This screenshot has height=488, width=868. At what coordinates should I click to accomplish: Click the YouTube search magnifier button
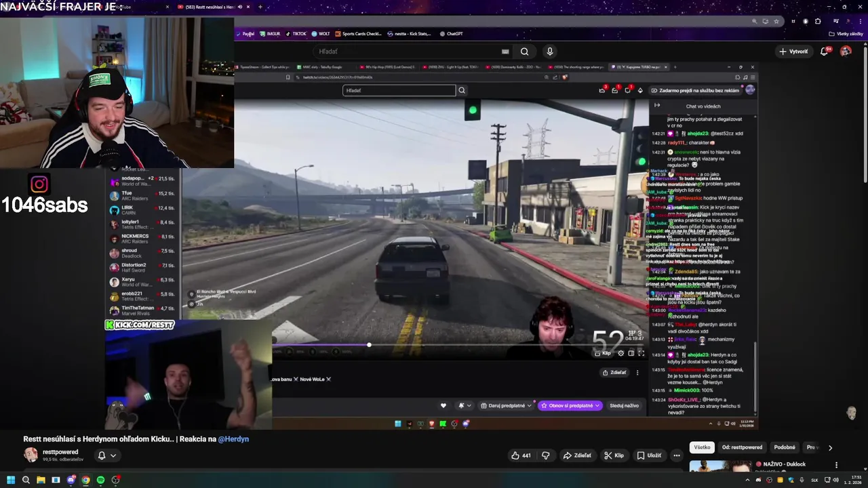[524, 52]
